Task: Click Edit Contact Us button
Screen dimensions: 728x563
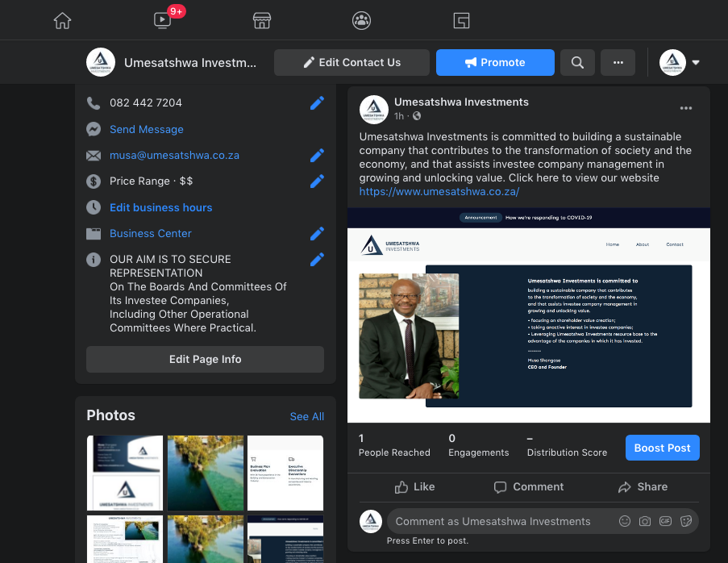Action: click(352, 62)
